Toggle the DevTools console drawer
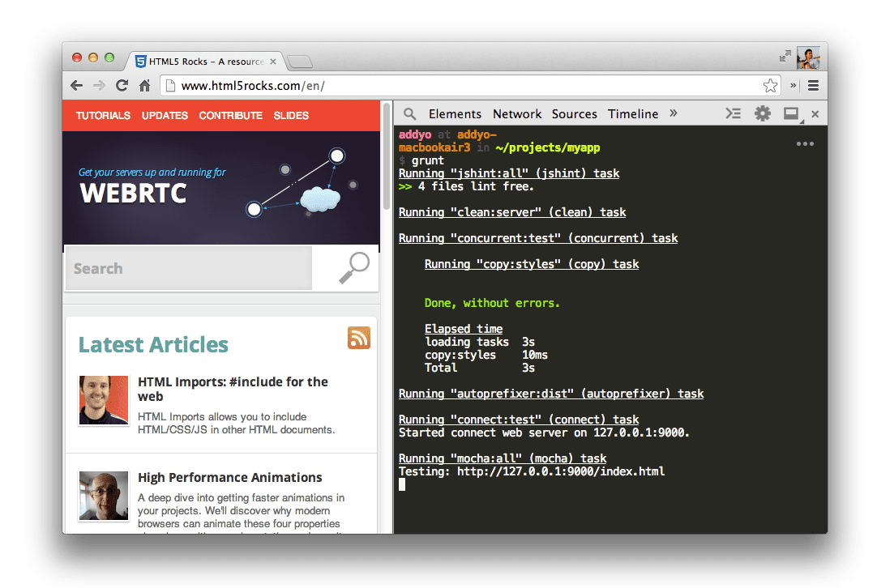Screen dimensions: 877x588 pos(734,113)
